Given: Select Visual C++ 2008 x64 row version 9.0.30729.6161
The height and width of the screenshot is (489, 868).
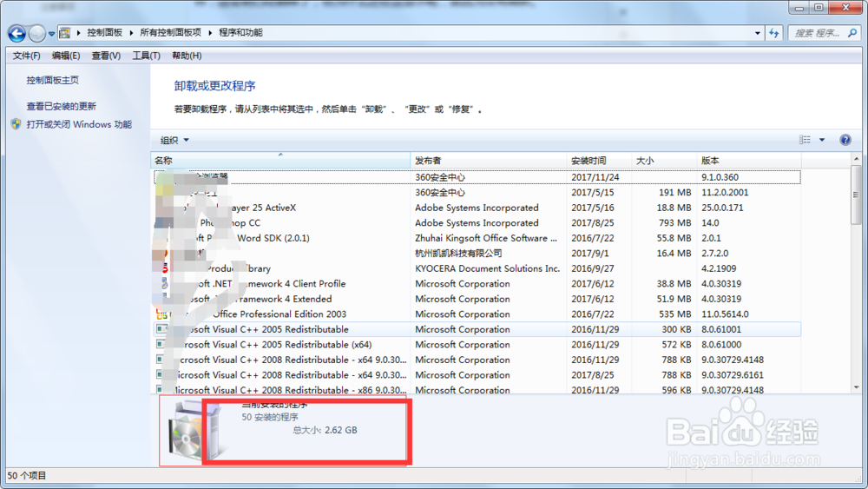Looking at the screenshot, I should [477, 375].
